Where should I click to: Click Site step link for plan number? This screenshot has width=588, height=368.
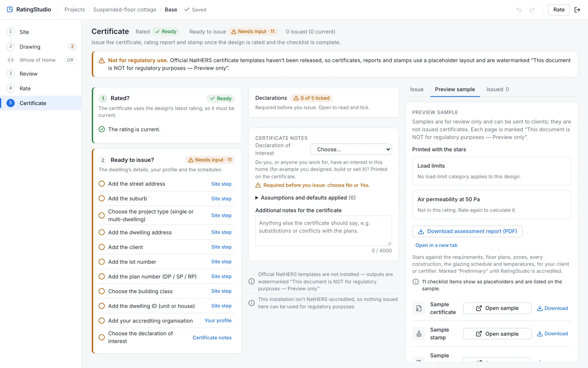[221, 276]
